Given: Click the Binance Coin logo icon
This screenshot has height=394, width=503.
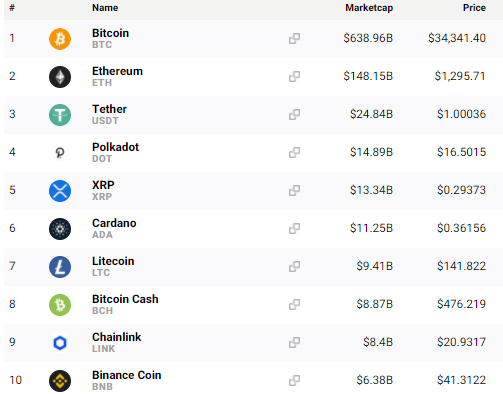Looking at the screenshot, I should (60, 381).
